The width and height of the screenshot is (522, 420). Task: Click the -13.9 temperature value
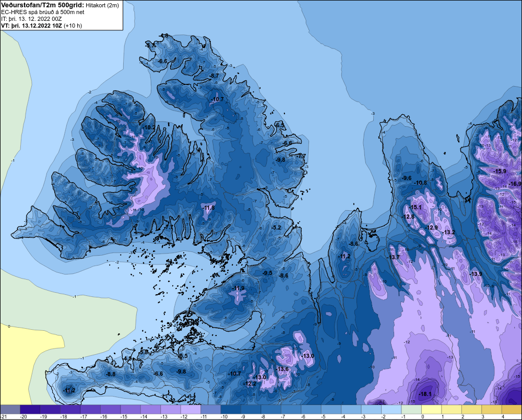coord(476,273)
